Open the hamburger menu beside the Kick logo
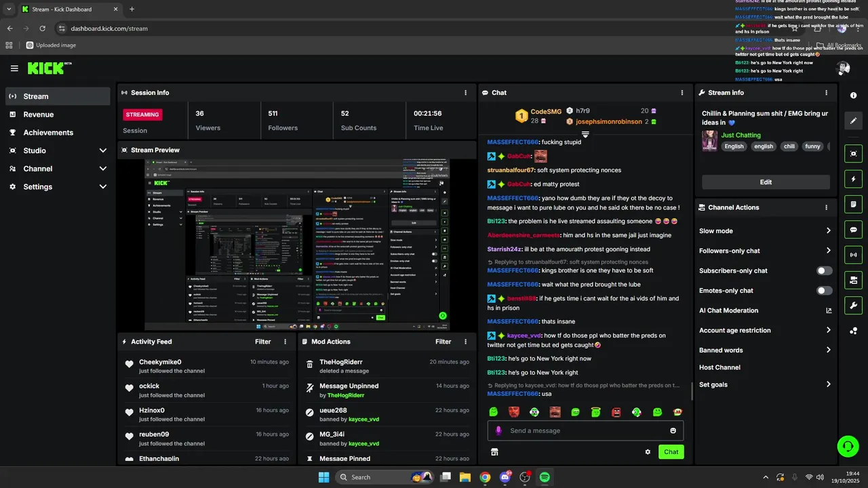 point(14,68)
